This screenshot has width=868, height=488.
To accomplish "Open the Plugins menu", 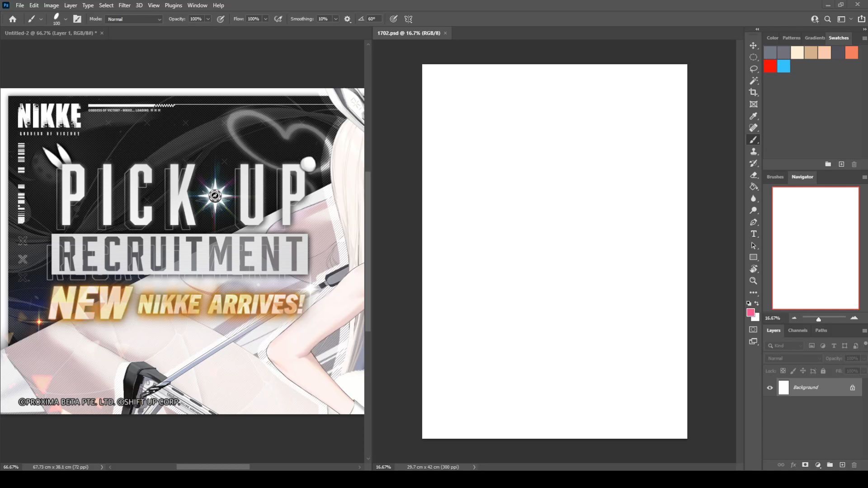I will (x=173, y=5).
